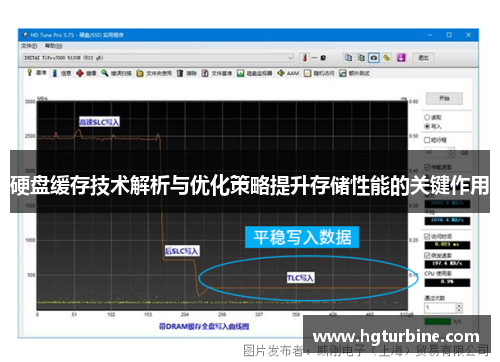Click the 197.4 MB/s burst rate readout

pos(447,264)
